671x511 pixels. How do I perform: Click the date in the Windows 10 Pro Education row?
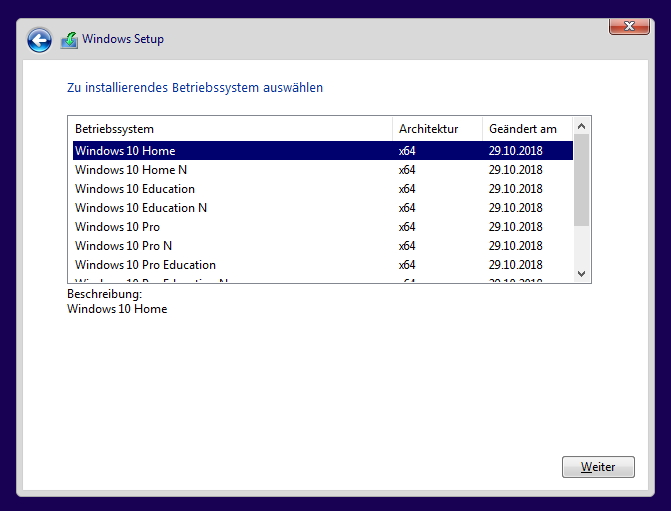point(516,264)
